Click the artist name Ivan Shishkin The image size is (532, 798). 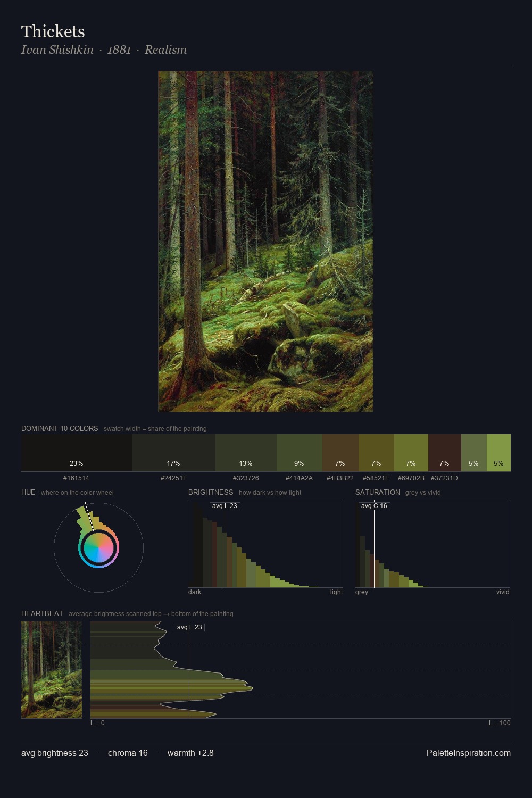57,50
